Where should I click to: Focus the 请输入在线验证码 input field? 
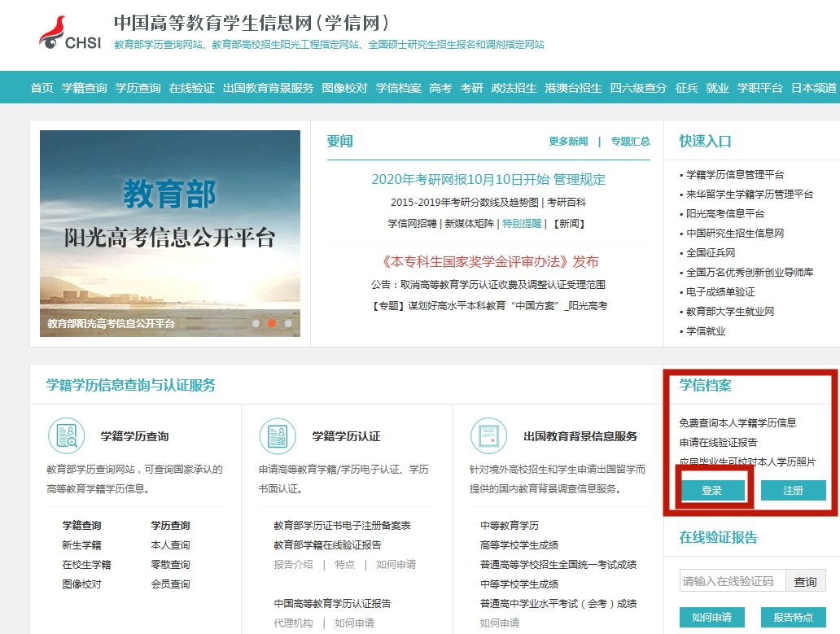(733, 581)
